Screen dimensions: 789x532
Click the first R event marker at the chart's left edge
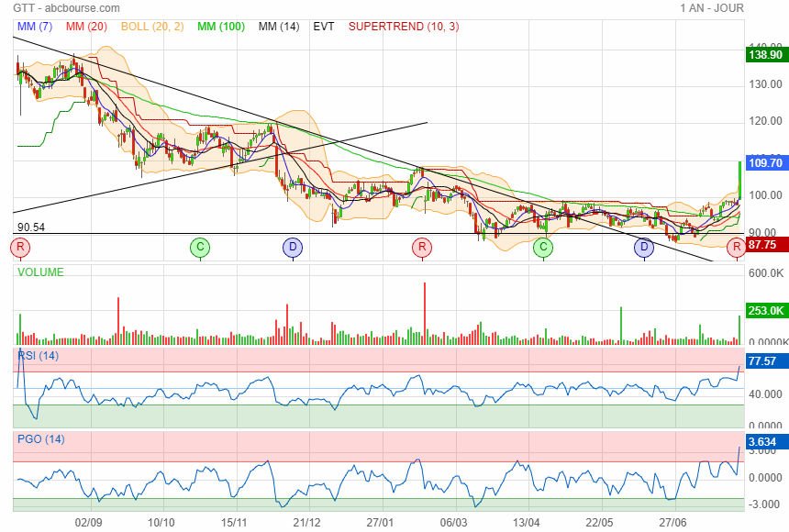20,247
